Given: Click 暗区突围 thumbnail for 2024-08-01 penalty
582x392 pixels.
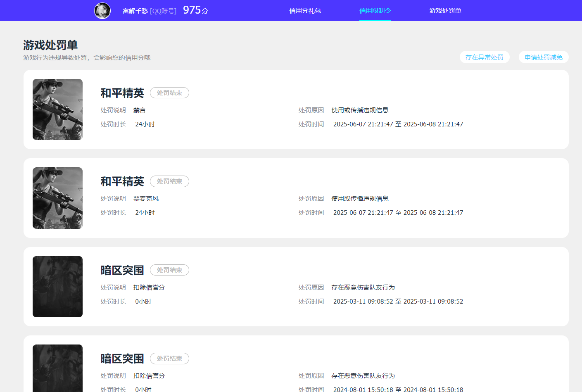Looking at the screenshot, I should (57, 368).
